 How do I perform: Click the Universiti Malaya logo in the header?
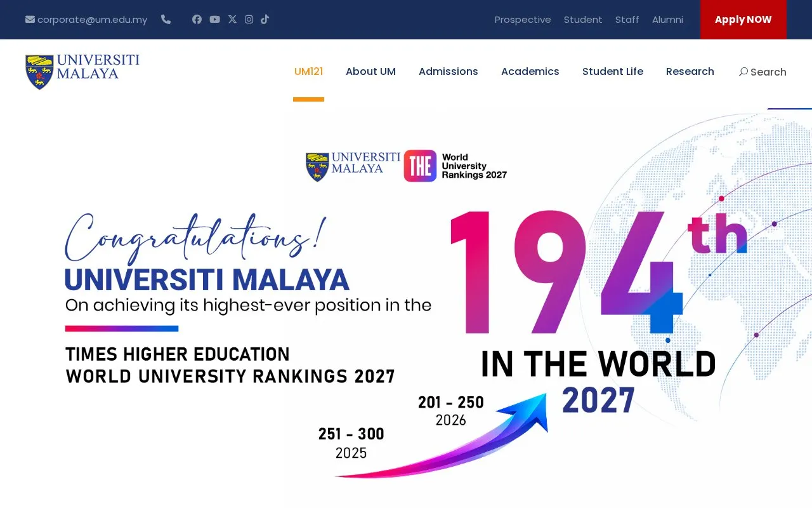click(x=82, y=71)
